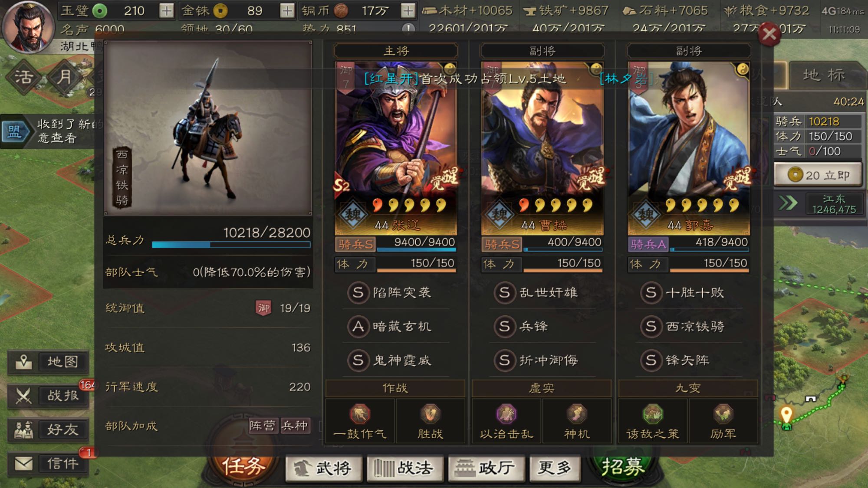The height and width of the screenshot is (488, 868).
Task: Select 以治击乱 skill icon
Action: (x=506, y=414)
